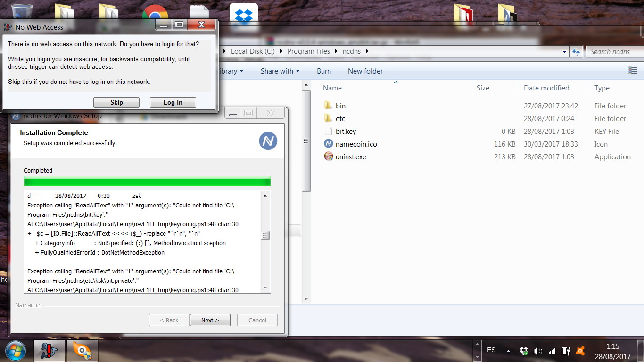Image resolution: width=644 pixels, height=362 pixels.
Task: Click the Cancel button in ncdns Setup
Action: (x=257, y=320)
